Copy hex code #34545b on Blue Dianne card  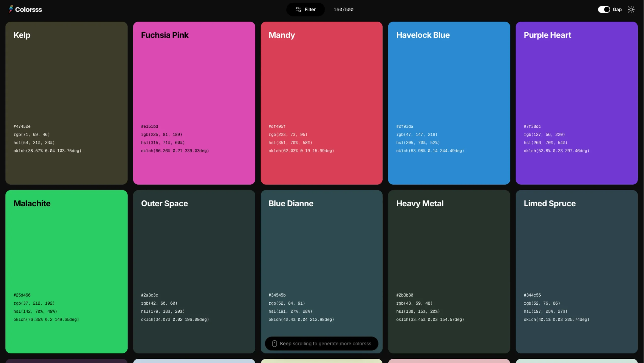[277, 295]
